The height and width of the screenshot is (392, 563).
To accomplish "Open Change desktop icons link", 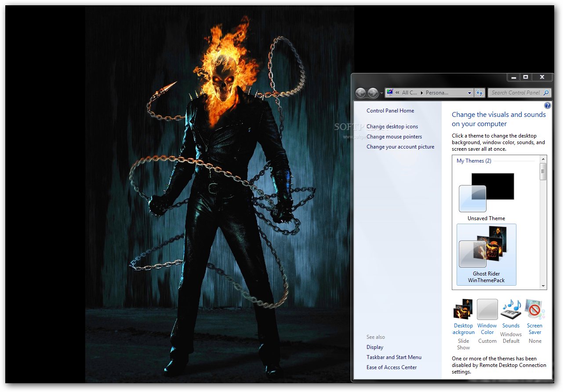I will [392, 127].
